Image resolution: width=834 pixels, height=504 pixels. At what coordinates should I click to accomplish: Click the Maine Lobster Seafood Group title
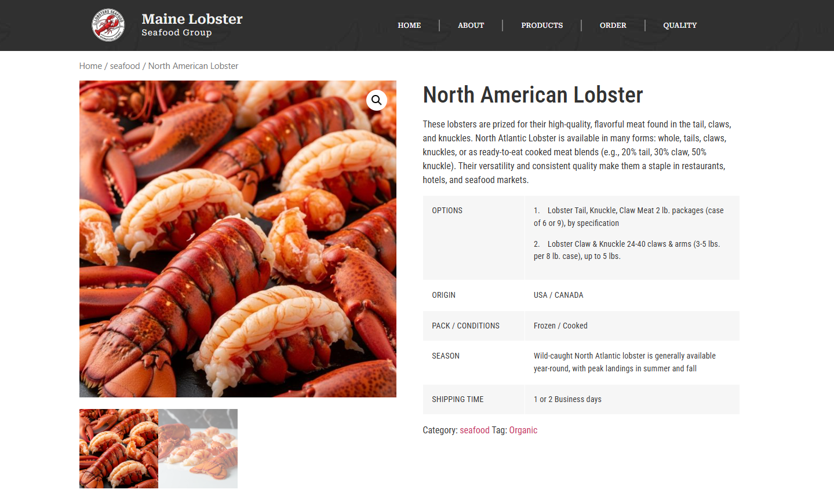[192, 25]
